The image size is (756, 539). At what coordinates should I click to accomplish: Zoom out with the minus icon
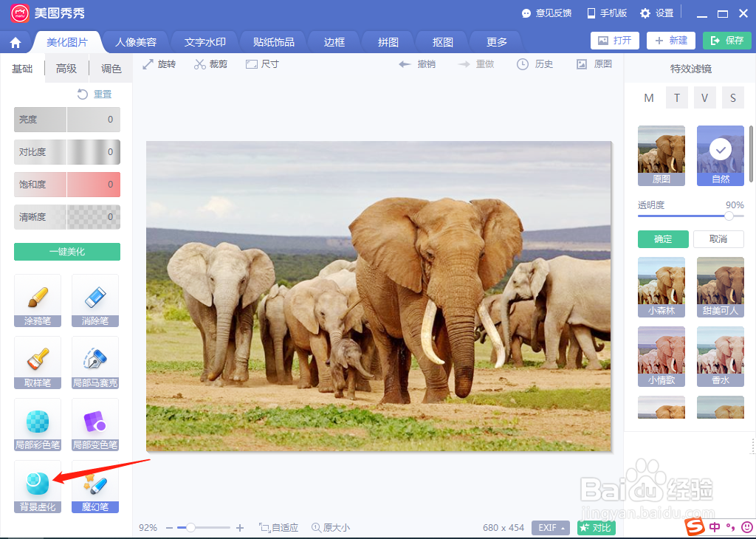pos(169,528)
